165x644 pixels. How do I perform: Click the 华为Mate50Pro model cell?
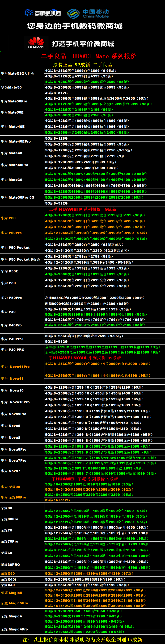[x=22, y=101]
